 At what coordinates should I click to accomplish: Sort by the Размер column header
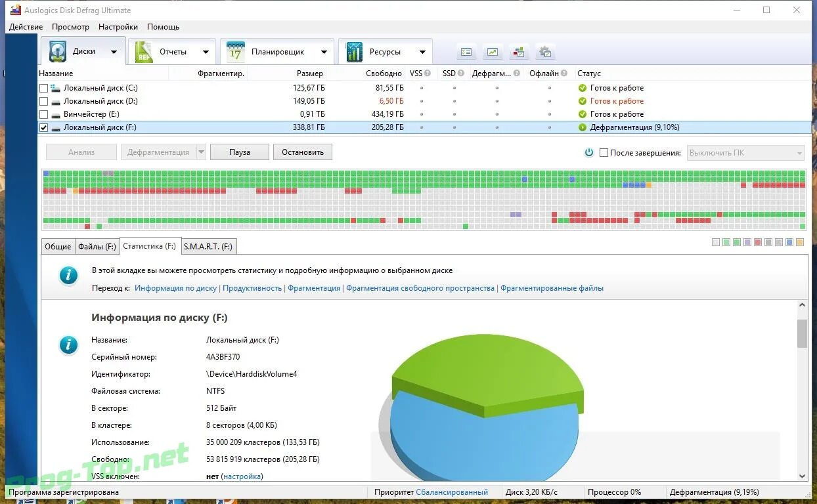(x=310, y=73)
